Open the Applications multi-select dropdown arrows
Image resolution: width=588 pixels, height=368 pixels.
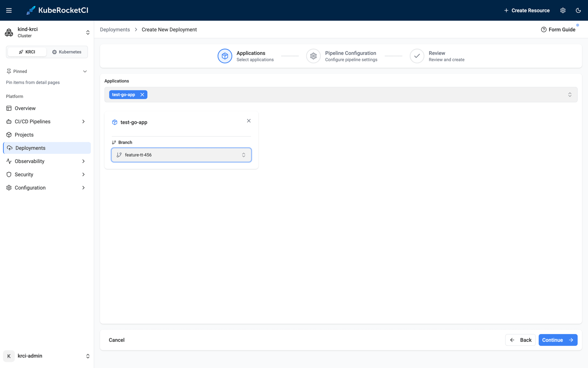click(x=570, y=95)
